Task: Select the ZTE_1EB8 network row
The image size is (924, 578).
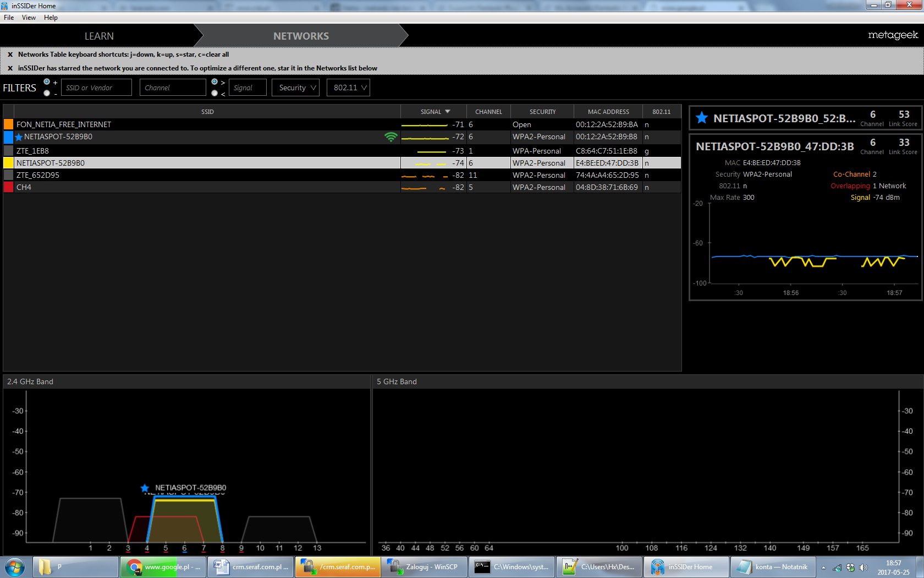Action: click(x=342, y=151)
